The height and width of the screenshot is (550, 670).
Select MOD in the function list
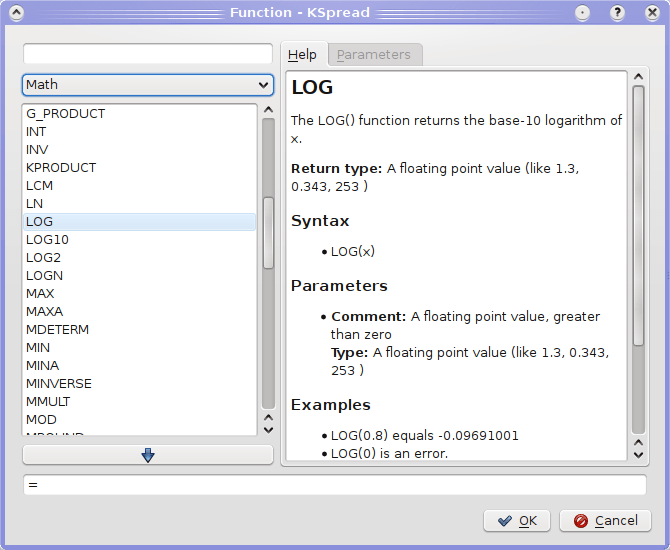point(139,419)
